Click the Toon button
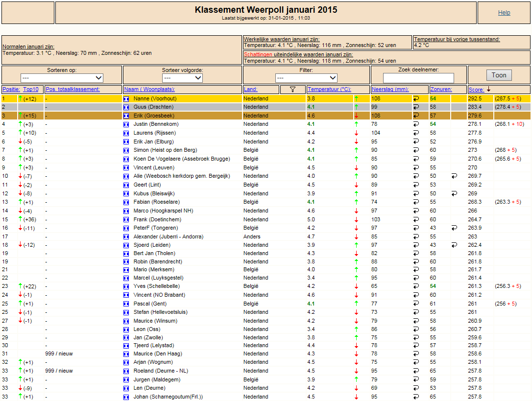 [x=499, y=75]
